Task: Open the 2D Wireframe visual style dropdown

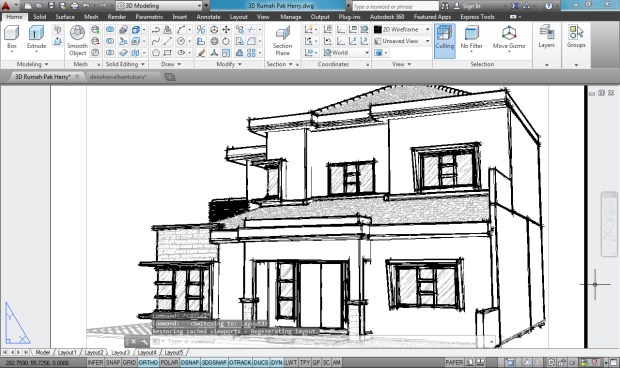Action: click(402, 30)
